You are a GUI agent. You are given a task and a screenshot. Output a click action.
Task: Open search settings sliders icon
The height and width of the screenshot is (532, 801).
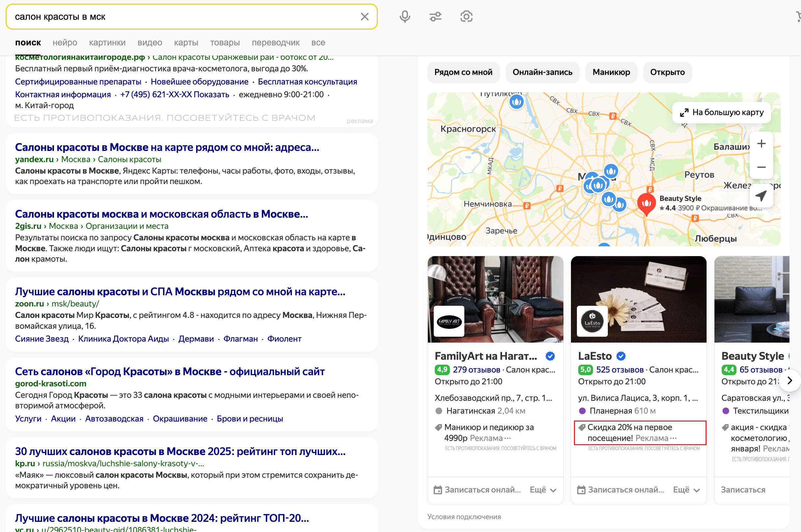pos(435,16)
